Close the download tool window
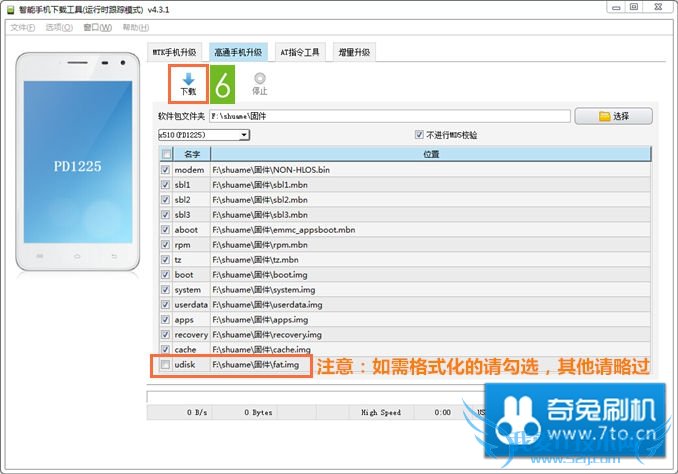The width and height of the screenshot is (678, 474). pos(658,7)
